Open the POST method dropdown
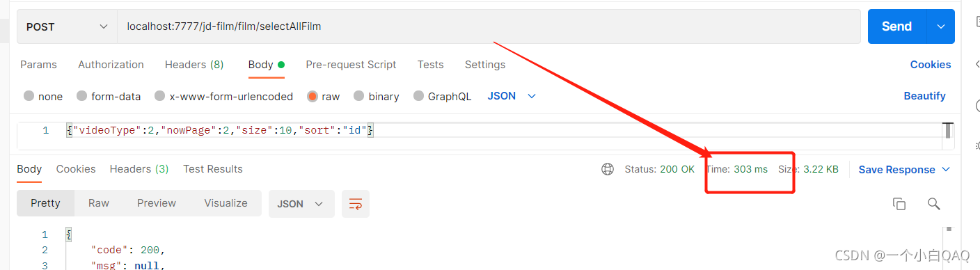This screenshot has width=980, height=270. [67, 26]
